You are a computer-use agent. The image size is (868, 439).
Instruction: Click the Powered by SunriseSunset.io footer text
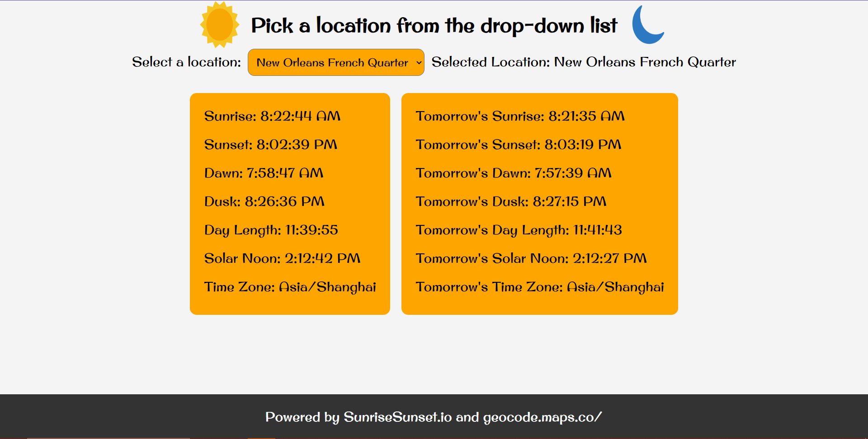point(434,417)
